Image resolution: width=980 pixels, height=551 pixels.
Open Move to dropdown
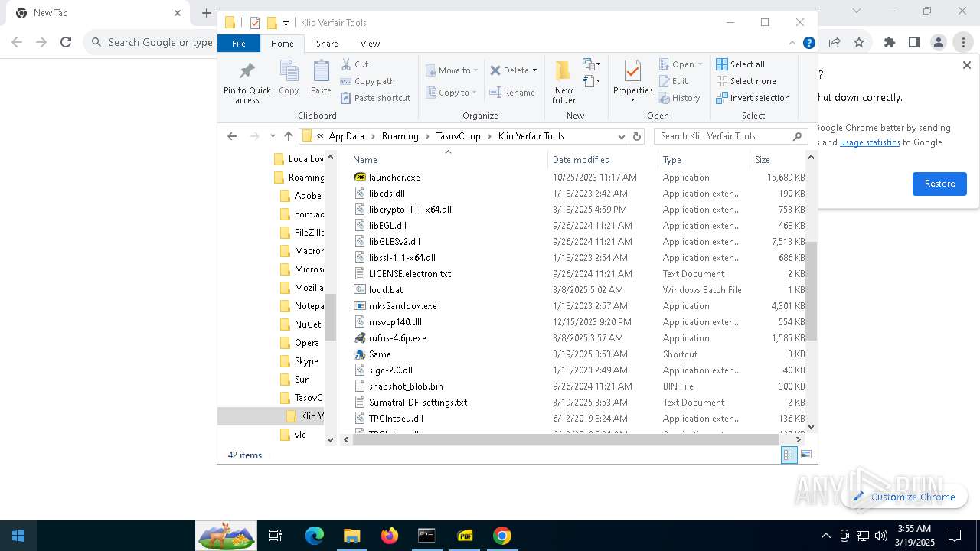tap(452, 70)
